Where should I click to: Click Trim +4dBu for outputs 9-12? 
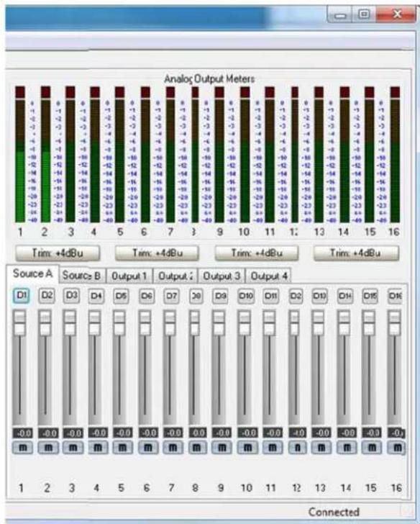tap(257, 253)
